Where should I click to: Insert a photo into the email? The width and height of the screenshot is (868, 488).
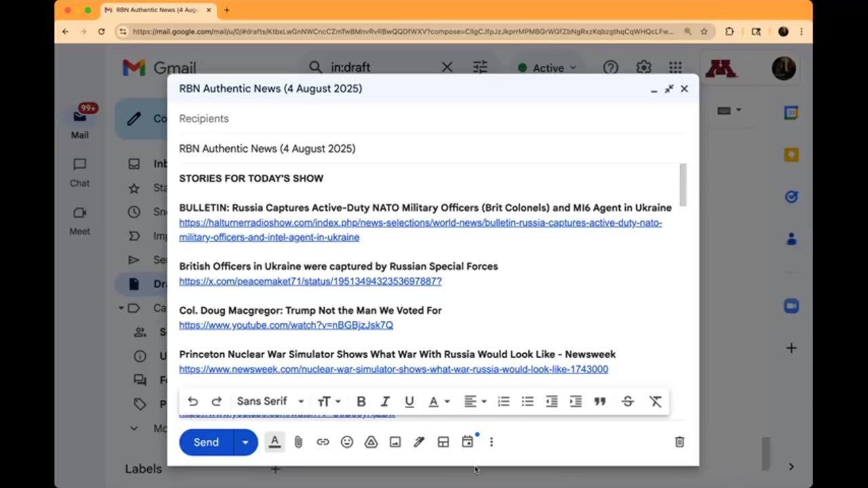click(x=395, y=442)
